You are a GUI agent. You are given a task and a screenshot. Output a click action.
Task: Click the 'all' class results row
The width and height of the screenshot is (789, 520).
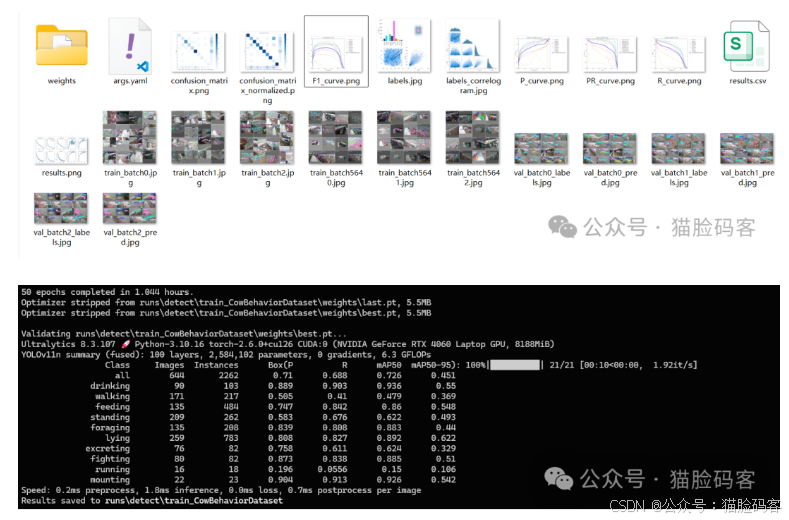(285, 376)
